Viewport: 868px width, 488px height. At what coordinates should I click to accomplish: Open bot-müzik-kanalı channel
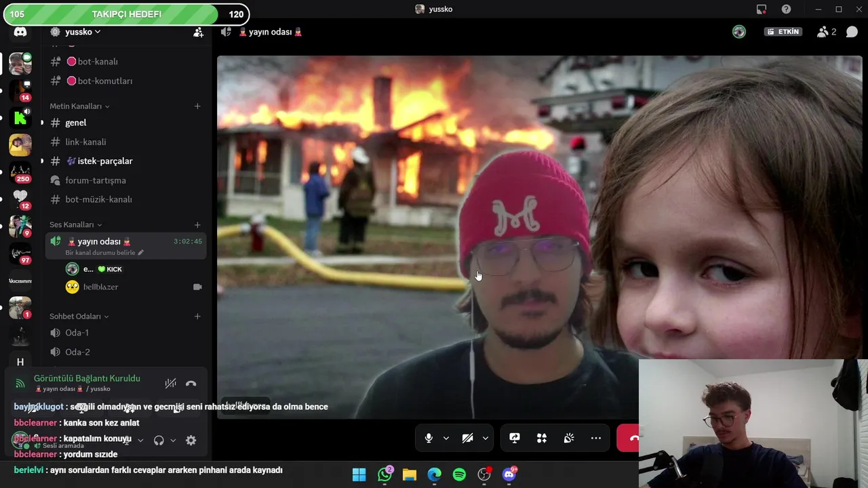coord(126,199)
